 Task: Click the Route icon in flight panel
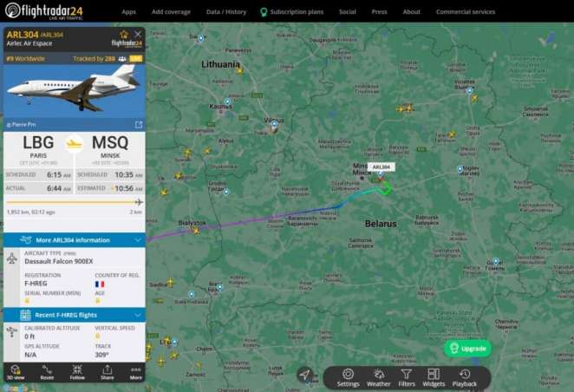[x=47, y=373]
